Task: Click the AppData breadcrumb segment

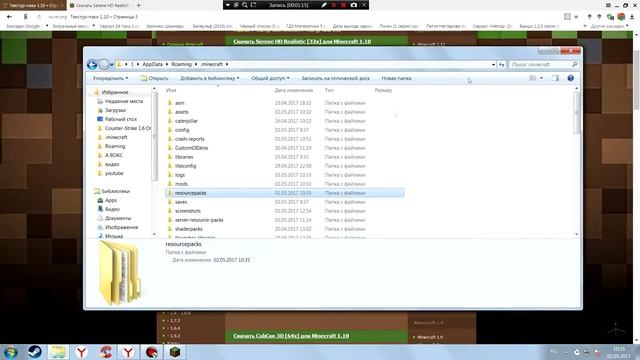Action: (152, 64)
